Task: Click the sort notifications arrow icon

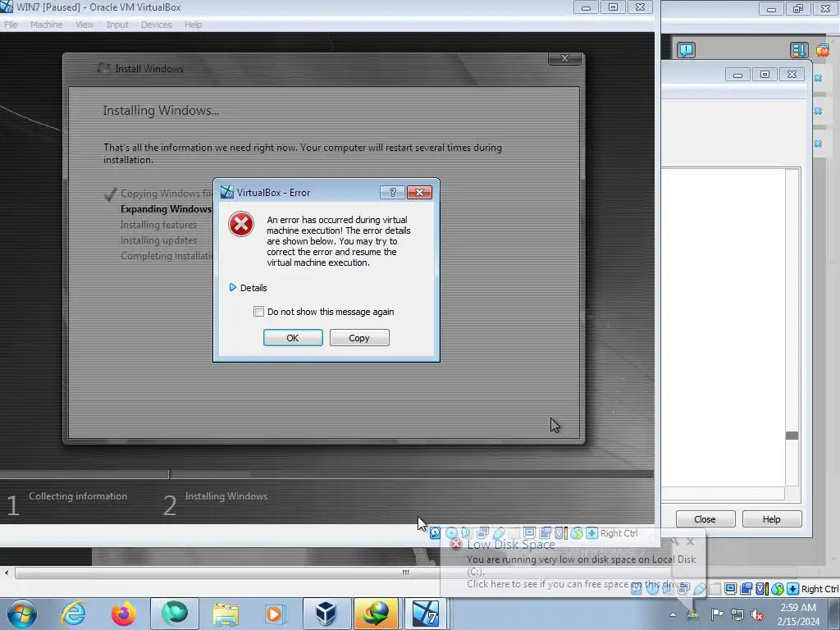Action: [x=798, y=50]
